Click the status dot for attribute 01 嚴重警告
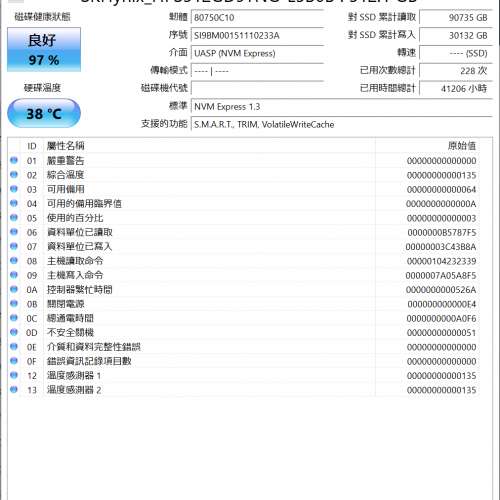 click(14, 160)
